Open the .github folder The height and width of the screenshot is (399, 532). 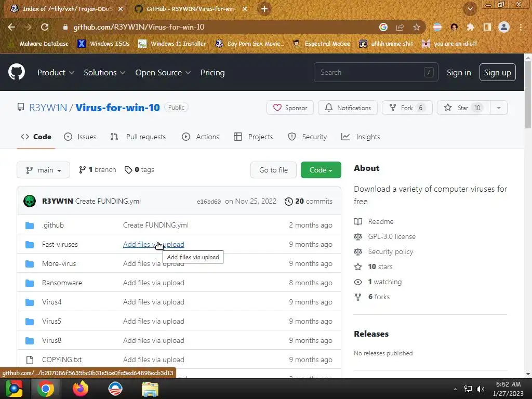pos(53,225)
